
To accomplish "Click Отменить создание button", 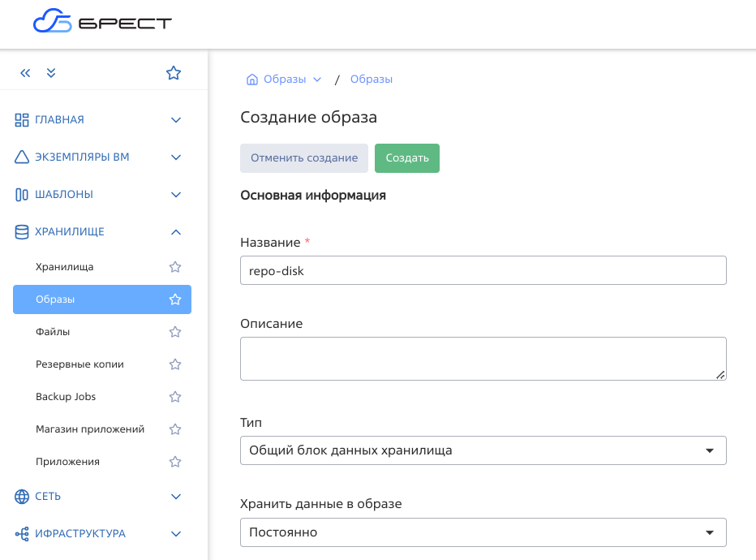I will (x=304, y=158).
